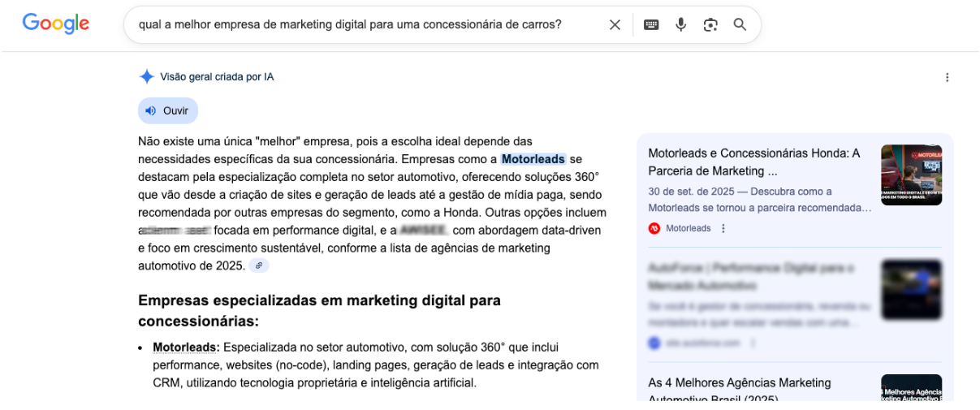This screenshot has width=980, height=410.
Task: Click the 'Visão geral criada por IA' label
Action: coord(217,77)
